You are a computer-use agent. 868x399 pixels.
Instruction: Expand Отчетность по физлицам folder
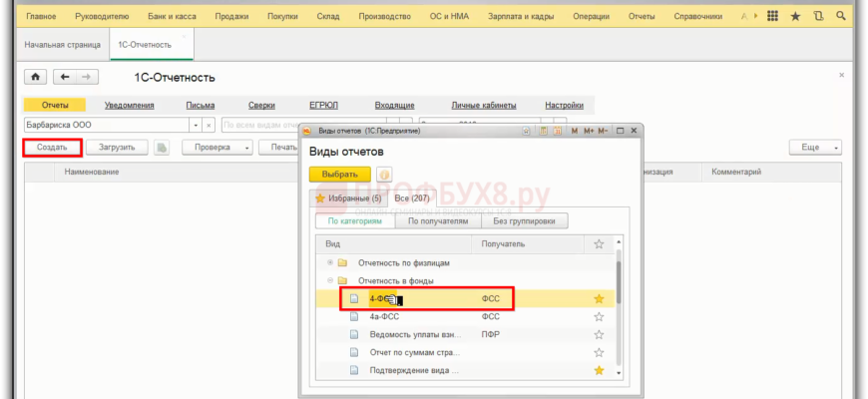330,262
